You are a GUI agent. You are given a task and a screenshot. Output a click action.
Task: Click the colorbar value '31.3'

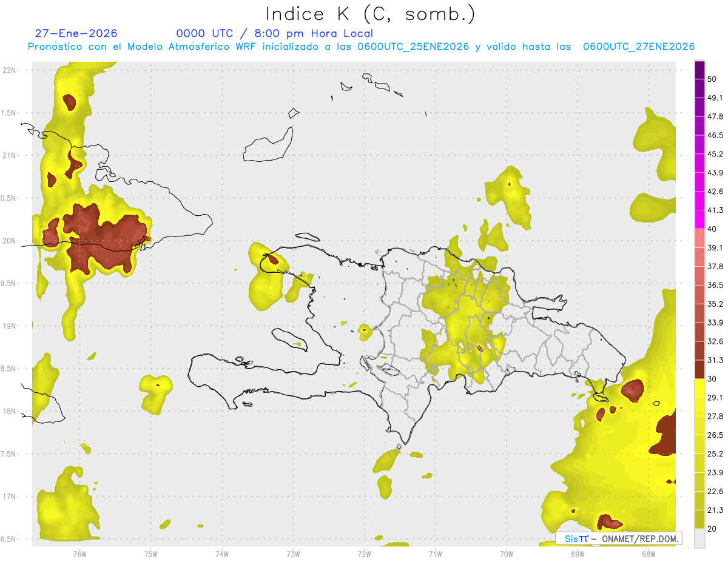715,360
